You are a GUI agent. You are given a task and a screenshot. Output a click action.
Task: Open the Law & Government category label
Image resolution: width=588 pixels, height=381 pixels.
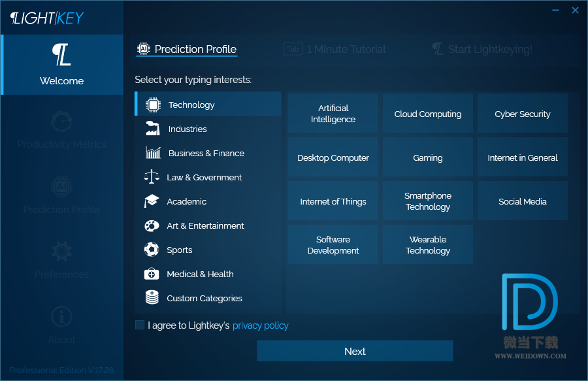204,177
